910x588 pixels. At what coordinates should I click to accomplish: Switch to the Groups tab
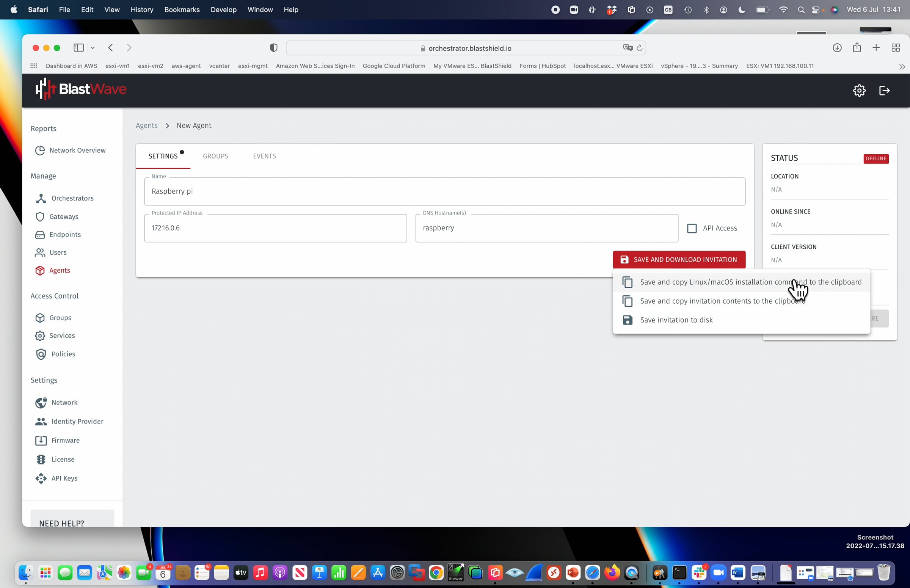[x=215, y=156]
